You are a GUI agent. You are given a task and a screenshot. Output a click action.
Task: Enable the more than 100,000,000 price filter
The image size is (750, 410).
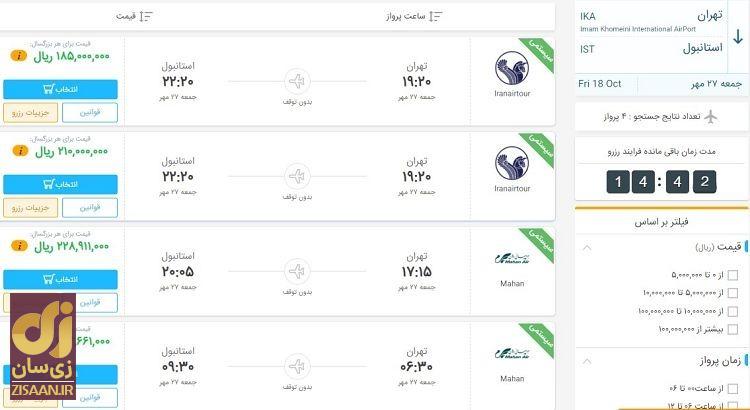point(734,328)
